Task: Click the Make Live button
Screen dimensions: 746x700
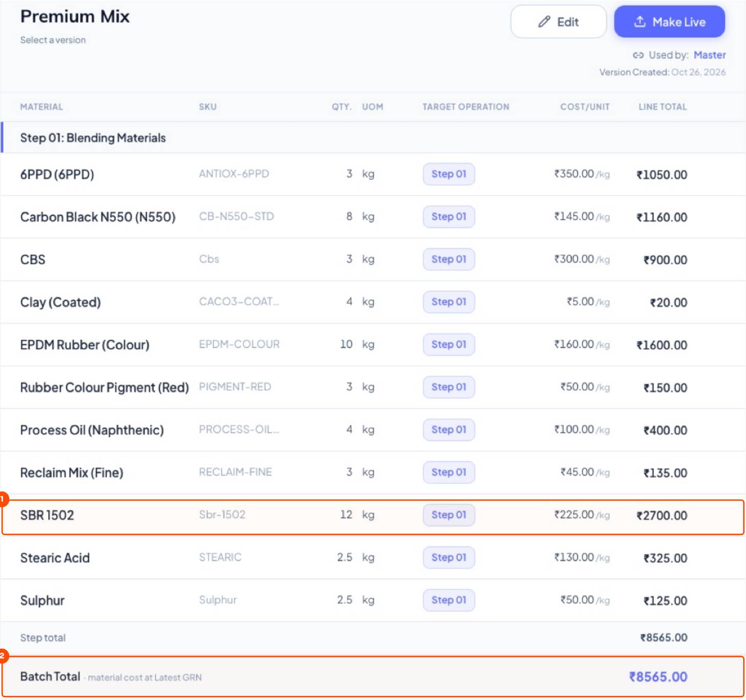Action: [669, 22]
